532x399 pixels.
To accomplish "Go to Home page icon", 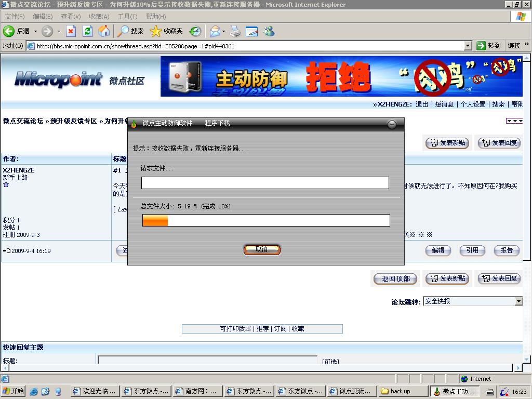I will (x=104, y=31).
